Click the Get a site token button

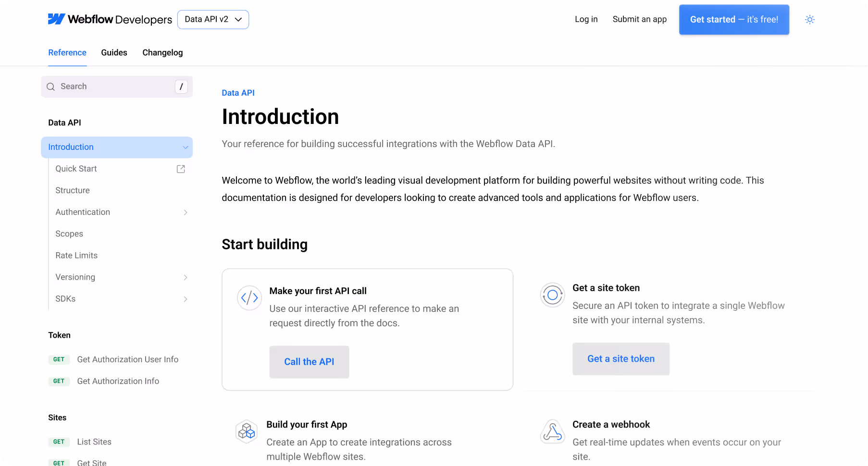[620, 359]
